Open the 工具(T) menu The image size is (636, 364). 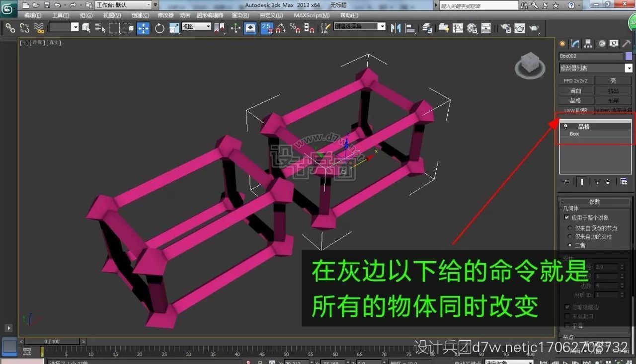[61, 15]
